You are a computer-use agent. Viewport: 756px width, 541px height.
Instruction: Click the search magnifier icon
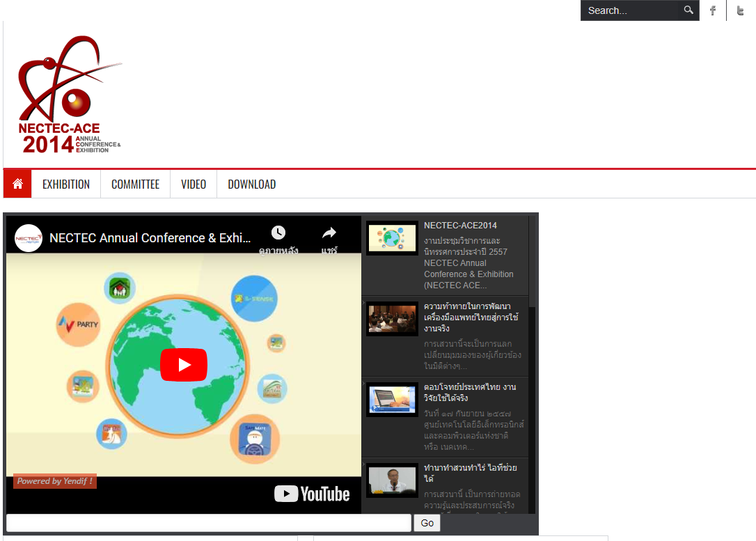[688, 10]
